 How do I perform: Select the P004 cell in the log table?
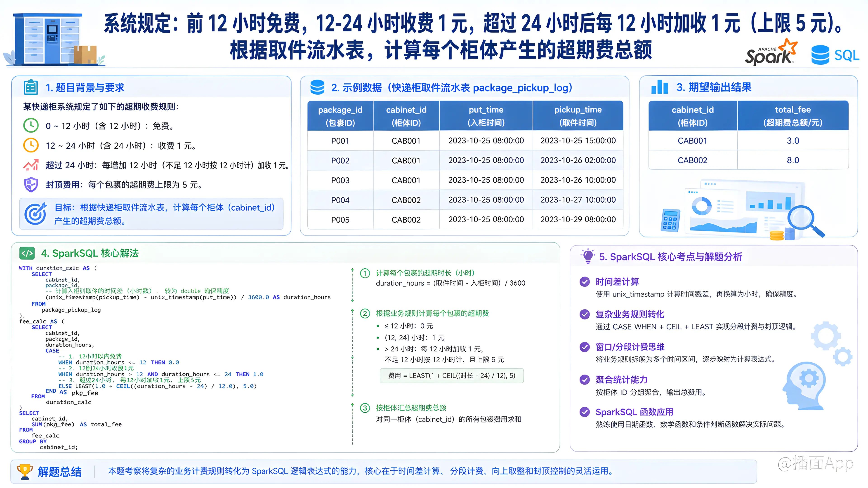tap(340, 200)
